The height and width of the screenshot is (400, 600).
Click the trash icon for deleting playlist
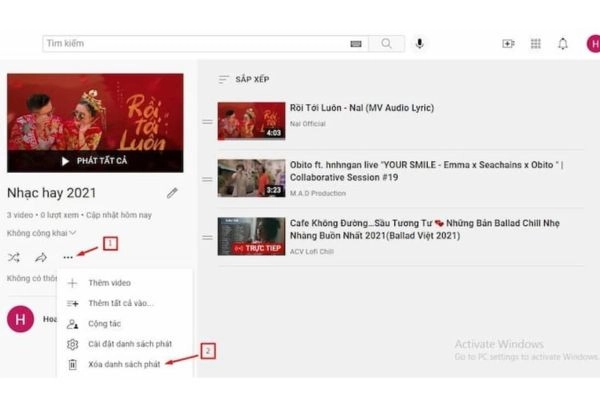pyautogui.click(x=72, y=364)
